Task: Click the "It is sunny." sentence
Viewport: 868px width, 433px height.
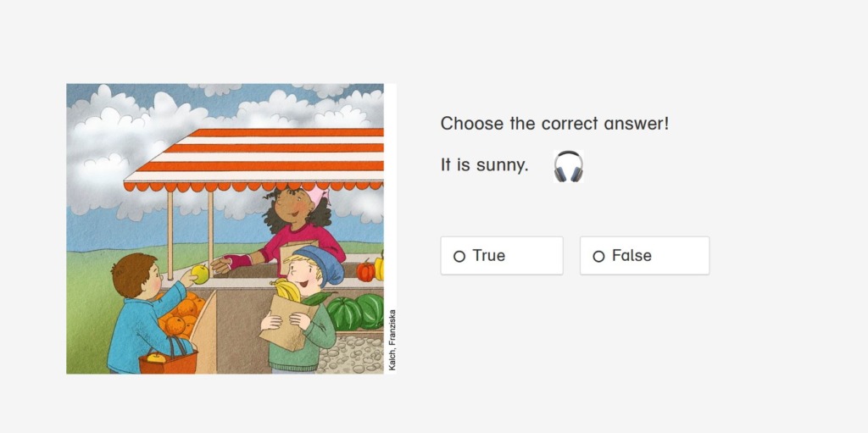Action: click(484, 165)
